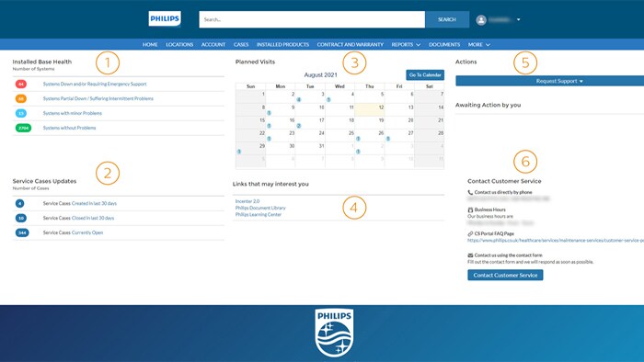The height and width of the screenshot is (362, 644).
Task: Open Systems Down and/or Requiring Emergency Support
Action: (x=95, y=84)
